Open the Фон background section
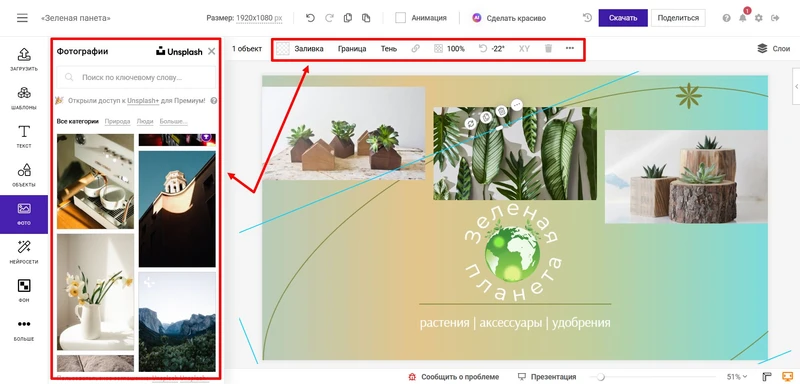The height and width of the screenshot is (384, 800). point(24,291)
